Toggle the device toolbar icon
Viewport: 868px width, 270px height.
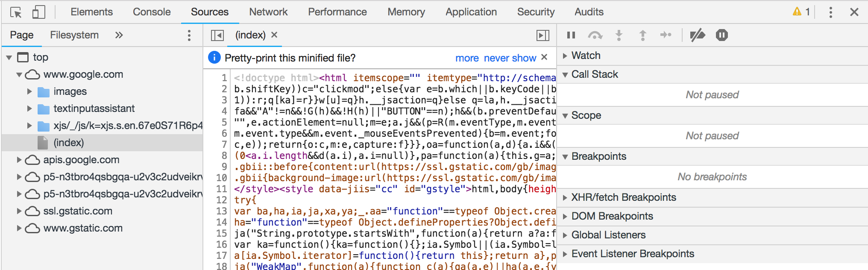(x=38, y=12)
